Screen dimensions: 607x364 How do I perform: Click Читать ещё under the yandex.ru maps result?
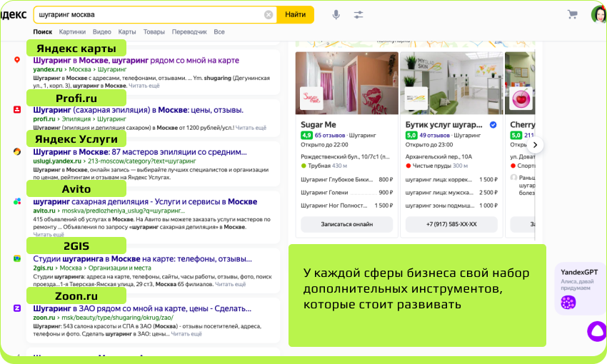coord(144,86)
